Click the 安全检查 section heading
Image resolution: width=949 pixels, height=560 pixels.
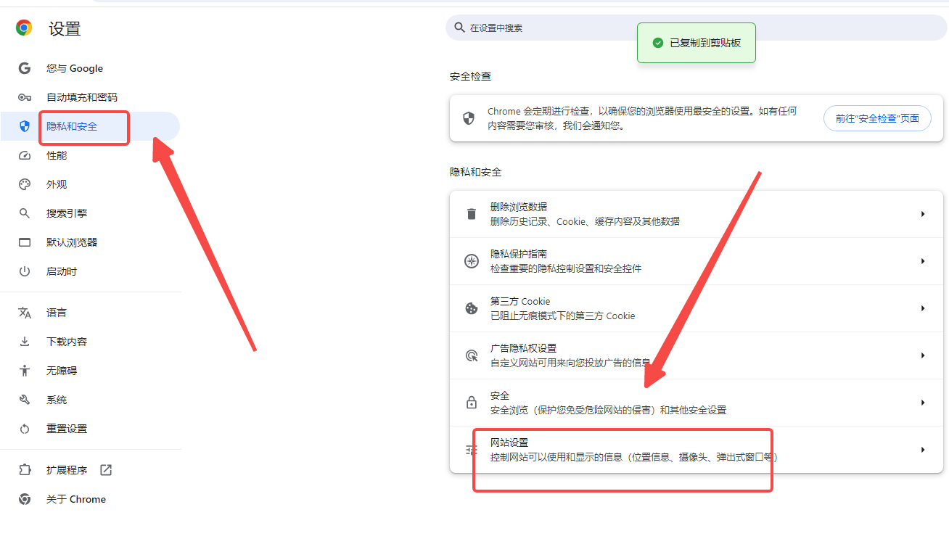[x=470, y=76]
